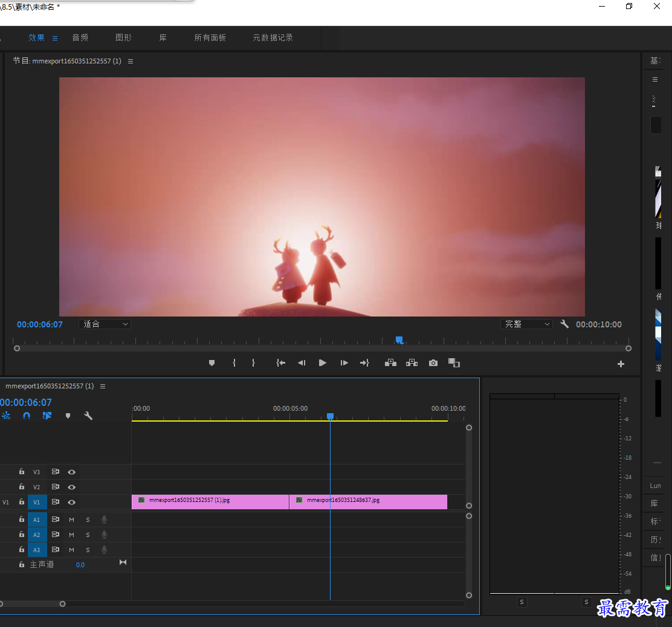
Task: Select the A1 track target button
Action: 37,519
